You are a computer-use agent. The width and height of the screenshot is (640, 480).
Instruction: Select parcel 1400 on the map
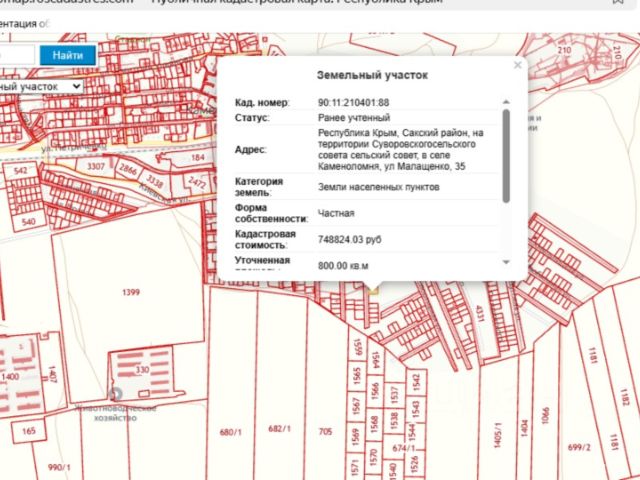[x=10, y=376]
